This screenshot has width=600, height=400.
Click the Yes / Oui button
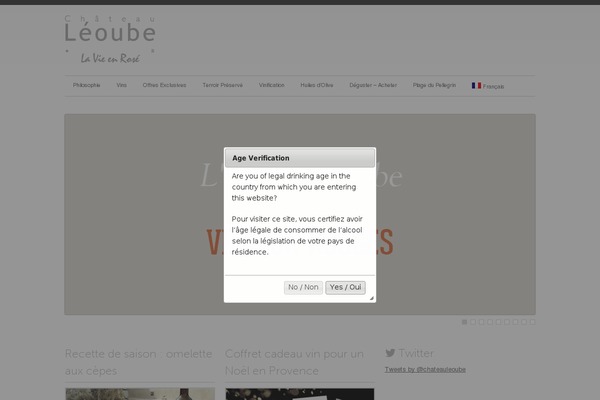(x=345, y=287)
